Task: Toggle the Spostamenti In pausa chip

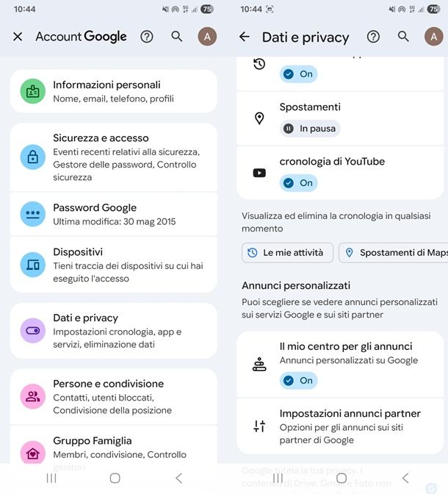Action: pos(310,129)
